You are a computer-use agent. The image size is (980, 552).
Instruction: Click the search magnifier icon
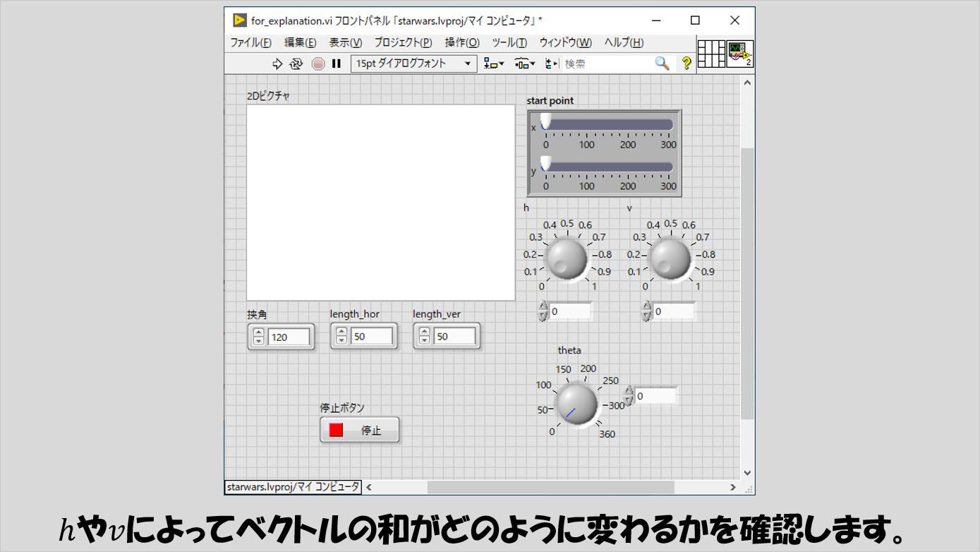coord(662,64)
